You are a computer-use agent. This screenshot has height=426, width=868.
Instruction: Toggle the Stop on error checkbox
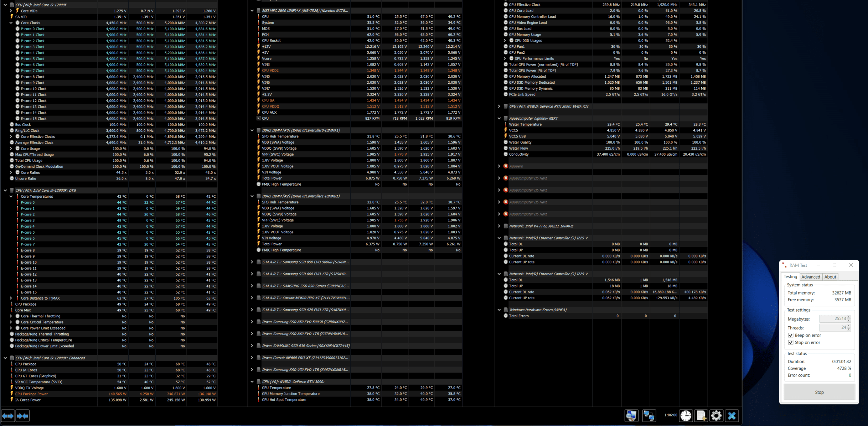pyautogui.click(x=791, y=342)
